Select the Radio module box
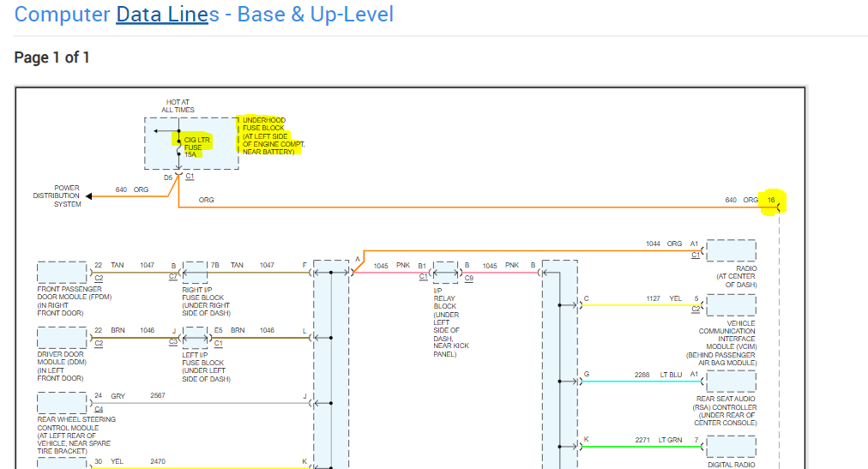Image resolution: width=868 pixels, height=469 pixels. (731, 250)
